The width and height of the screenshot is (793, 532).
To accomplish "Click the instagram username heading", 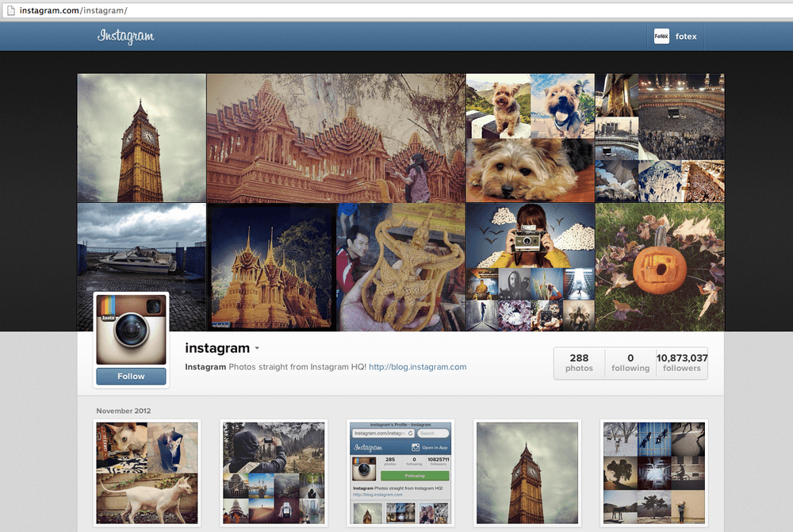I will click(217, 348).
